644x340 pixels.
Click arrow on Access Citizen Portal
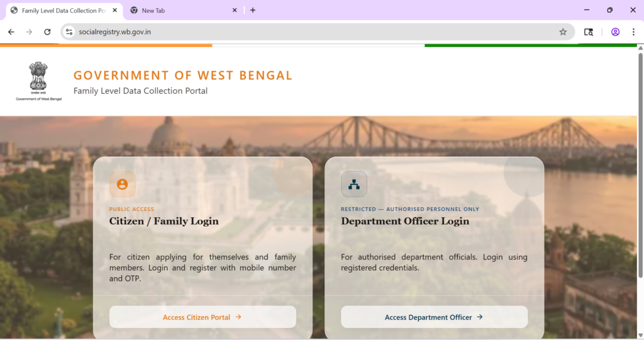point(238,317)
